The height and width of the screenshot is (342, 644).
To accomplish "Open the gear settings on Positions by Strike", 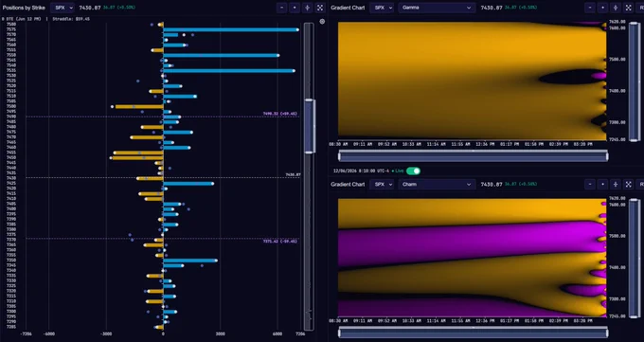I will [x=322, y=22].
